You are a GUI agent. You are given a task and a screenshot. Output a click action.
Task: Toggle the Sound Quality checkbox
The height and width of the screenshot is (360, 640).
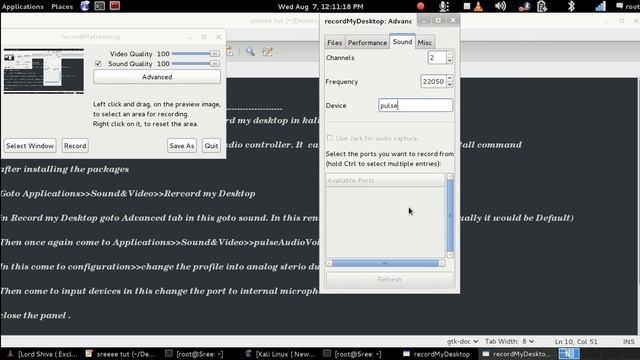98,64
